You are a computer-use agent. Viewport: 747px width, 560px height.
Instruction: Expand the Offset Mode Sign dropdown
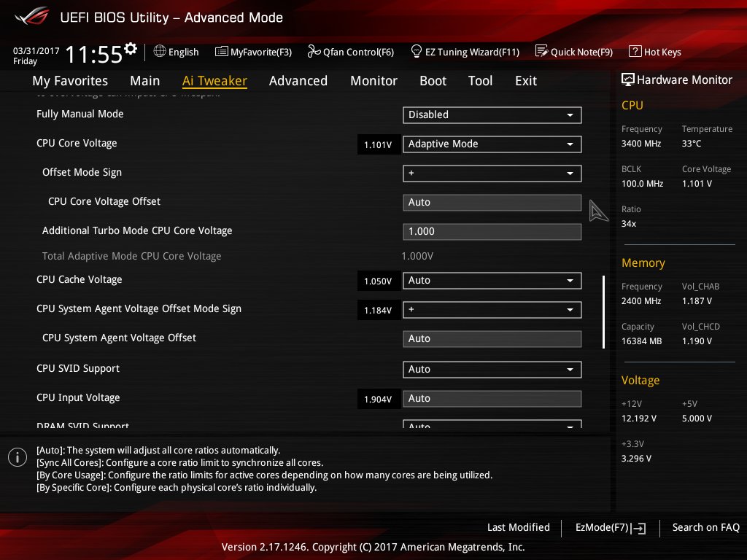point(492,174)
